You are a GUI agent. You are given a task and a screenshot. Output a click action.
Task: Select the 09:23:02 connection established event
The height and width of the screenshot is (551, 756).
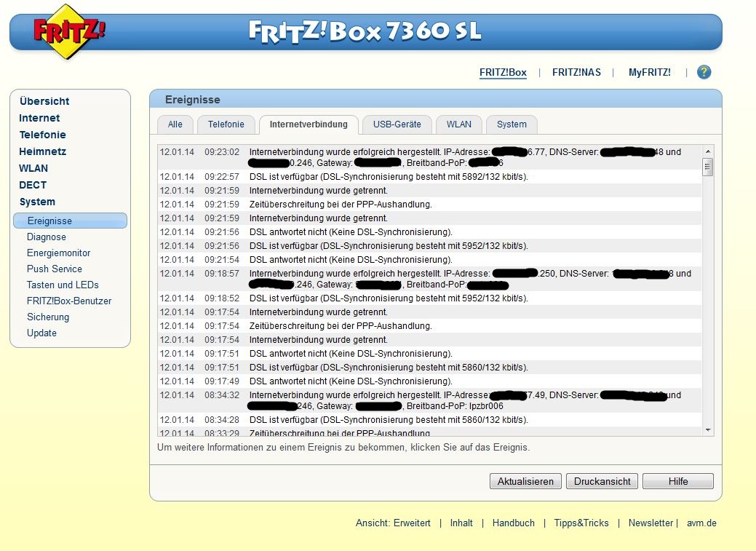point(430,157)
